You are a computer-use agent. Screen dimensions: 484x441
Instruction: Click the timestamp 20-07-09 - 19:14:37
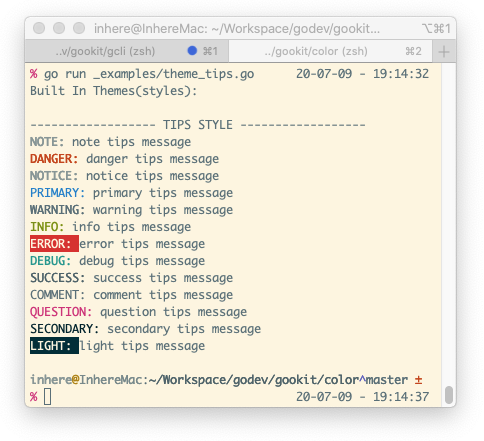362,397
